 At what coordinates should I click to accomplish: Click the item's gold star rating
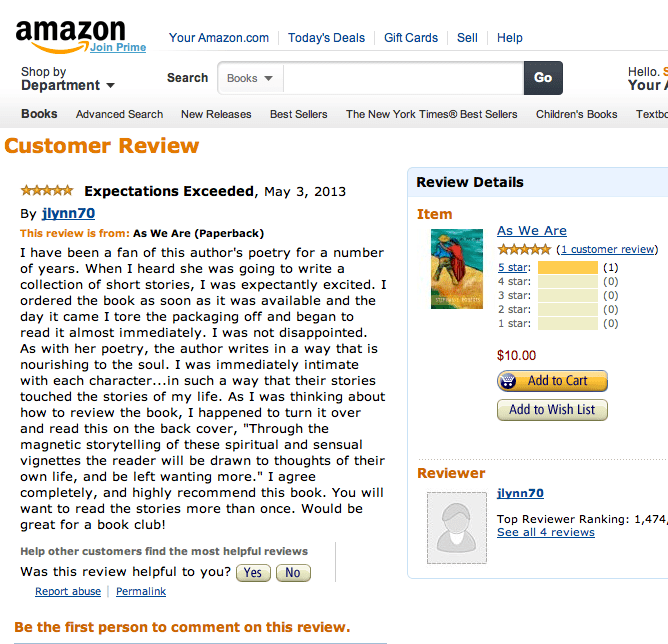point(524,249)
